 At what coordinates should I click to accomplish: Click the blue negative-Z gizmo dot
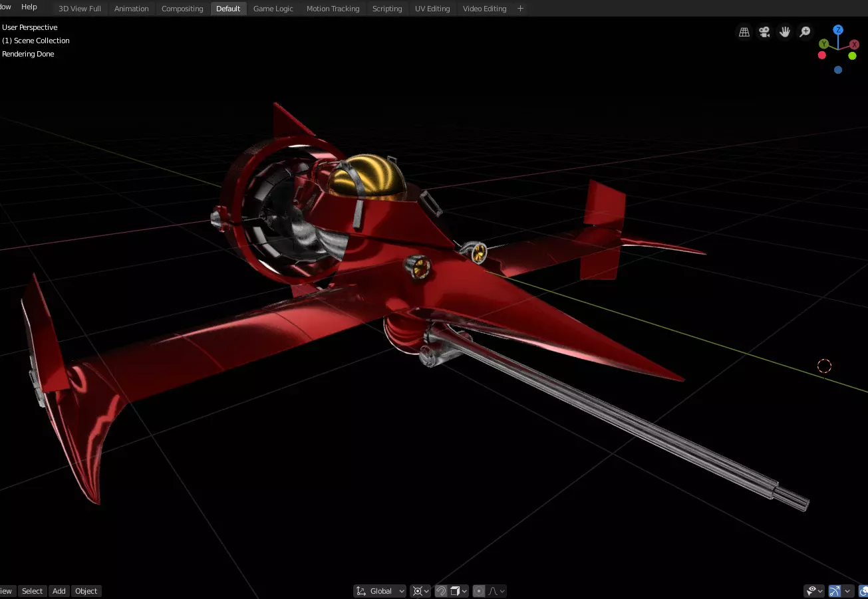coord(838,70)
